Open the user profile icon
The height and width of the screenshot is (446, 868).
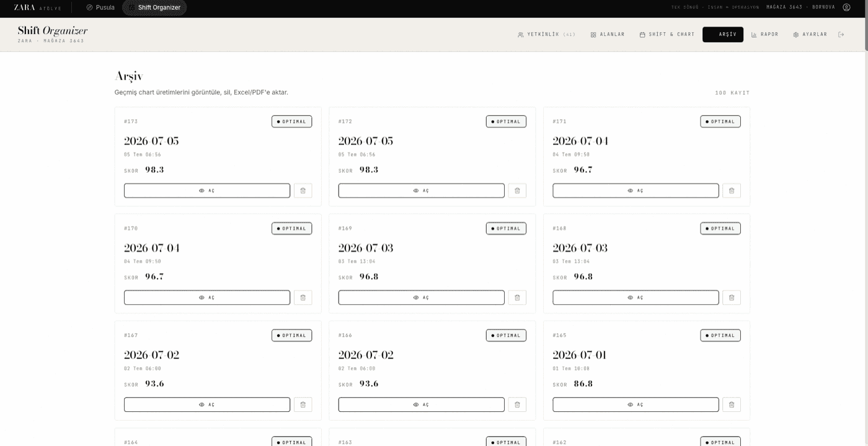click(x=846, y=7)
